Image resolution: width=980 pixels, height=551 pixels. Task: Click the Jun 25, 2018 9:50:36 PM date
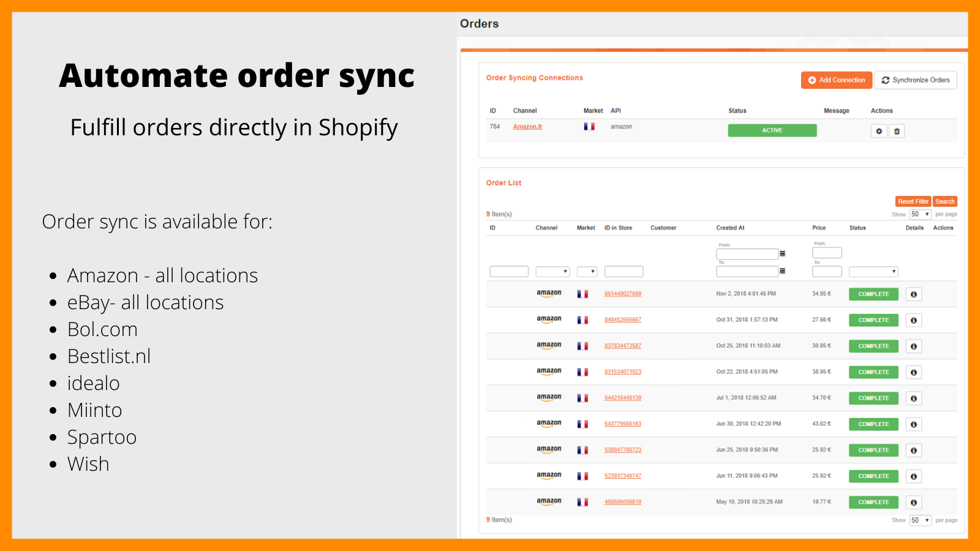[x=747, y=450]
